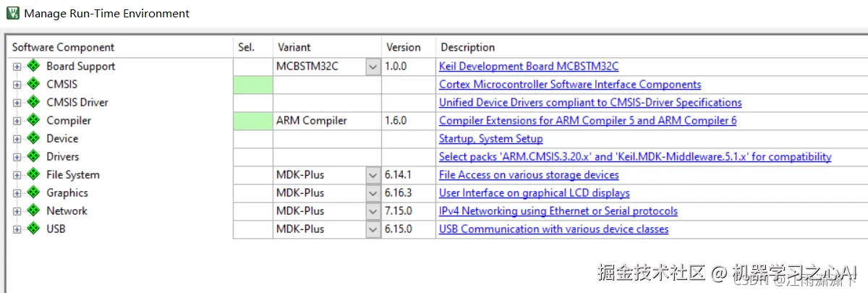Toggle the green Sel. cell for Compiler
The image size is (868, 293).
pyautogui.click(x=252, y=121)
